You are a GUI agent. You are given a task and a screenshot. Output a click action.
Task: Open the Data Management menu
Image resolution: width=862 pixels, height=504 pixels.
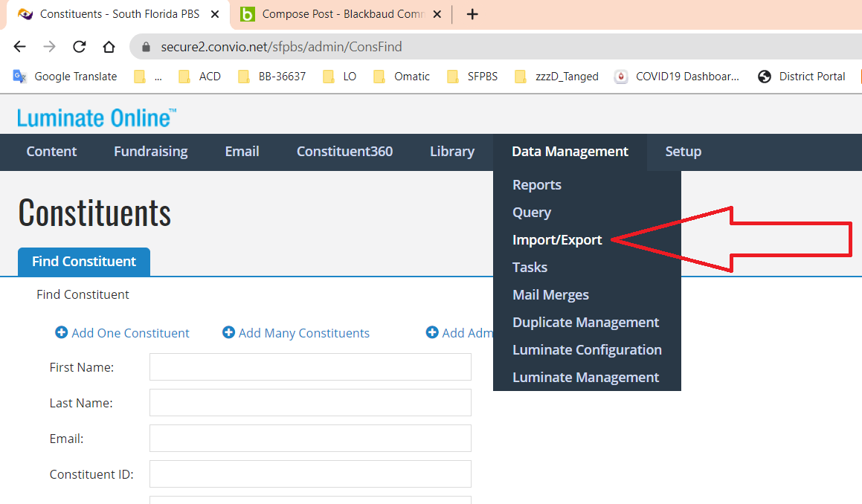pos(570,152)
